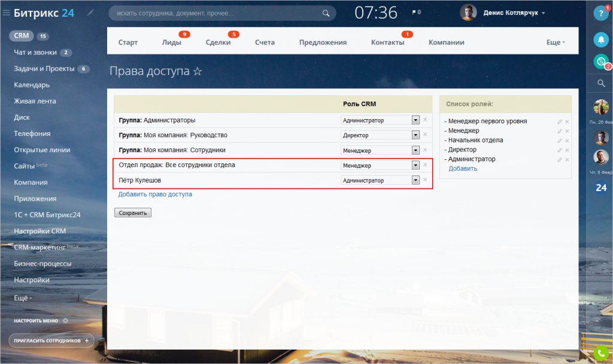613x364 pixels.
Task: Open the hamburger menu next to Битрикс 24
Action: click(6, 13)
